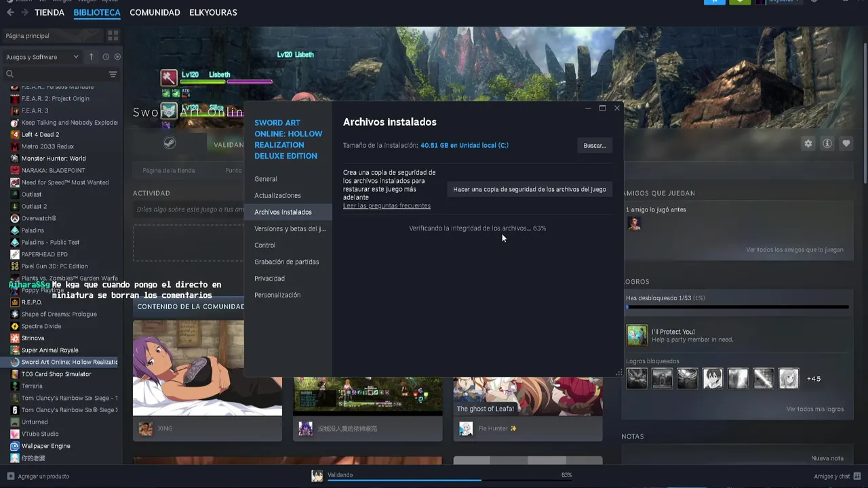Open the COMUNIDAD tab
This screenshot has height=488, width=868.
click(155, 12)
